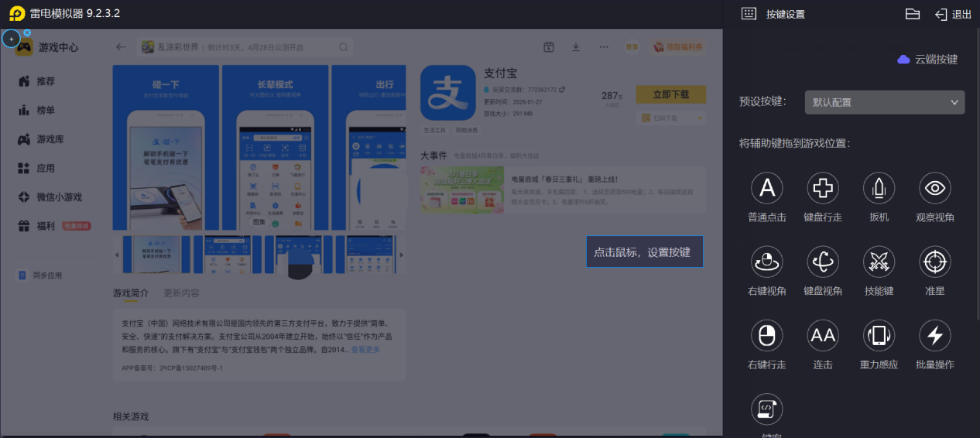The image size is (980, 438).
Task: Switch to the 游戏简介 tab
Action: click(131, 293)
